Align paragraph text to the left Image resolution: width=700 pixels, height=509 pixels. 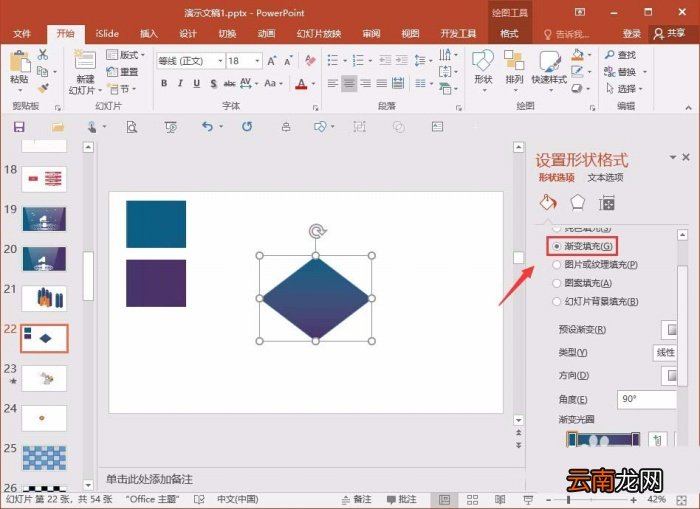(333, 83)
